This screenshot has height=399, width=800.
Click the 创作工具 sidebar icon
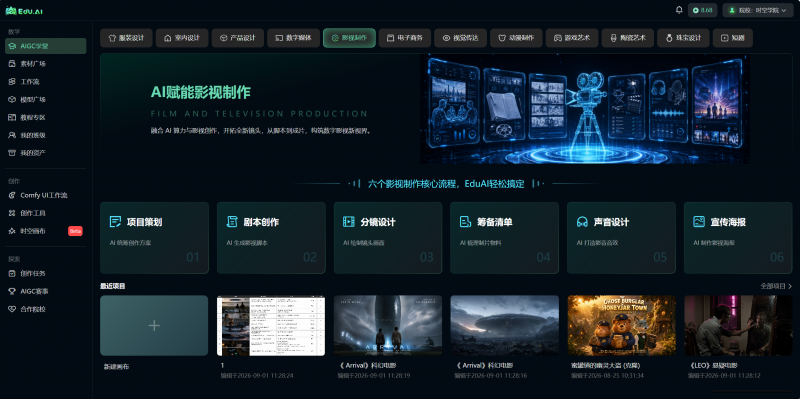coord(12,213)
